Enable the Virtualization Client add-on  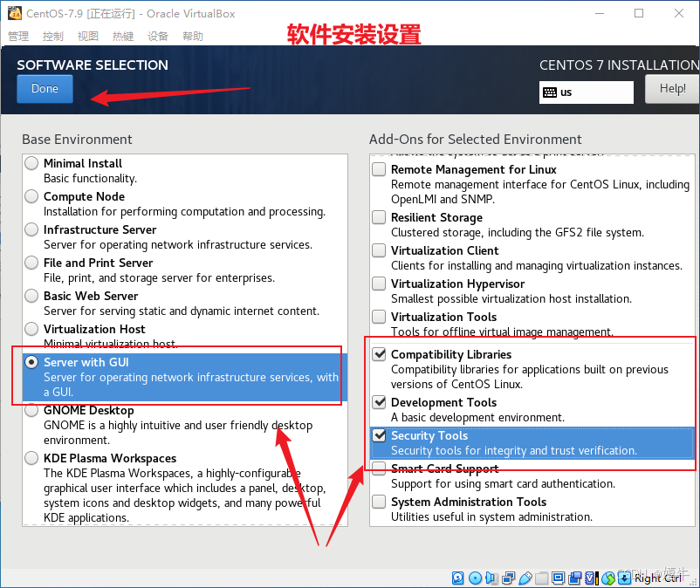(x=379, y=250)
